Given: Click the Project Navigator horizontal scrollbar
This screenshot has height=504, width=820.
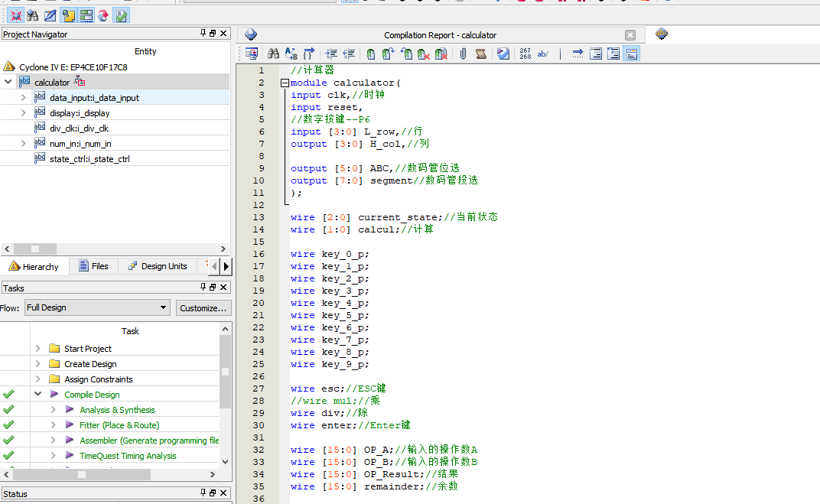Looking at the screenshot, I should pyautogui.click(x=115, y=249).
